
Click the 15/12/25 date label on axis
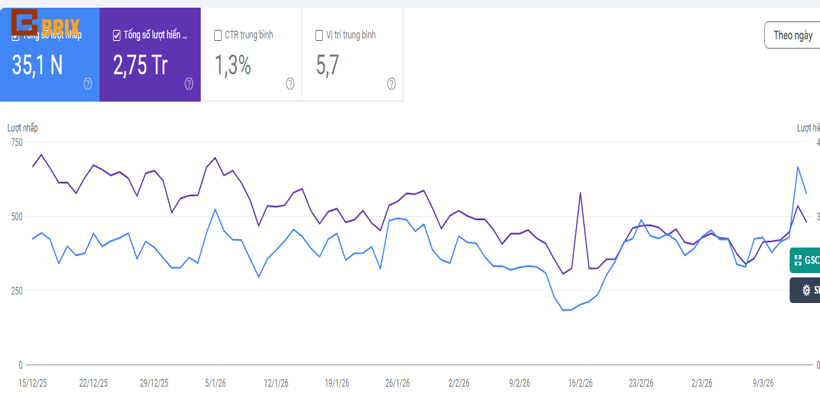[36, 383]
